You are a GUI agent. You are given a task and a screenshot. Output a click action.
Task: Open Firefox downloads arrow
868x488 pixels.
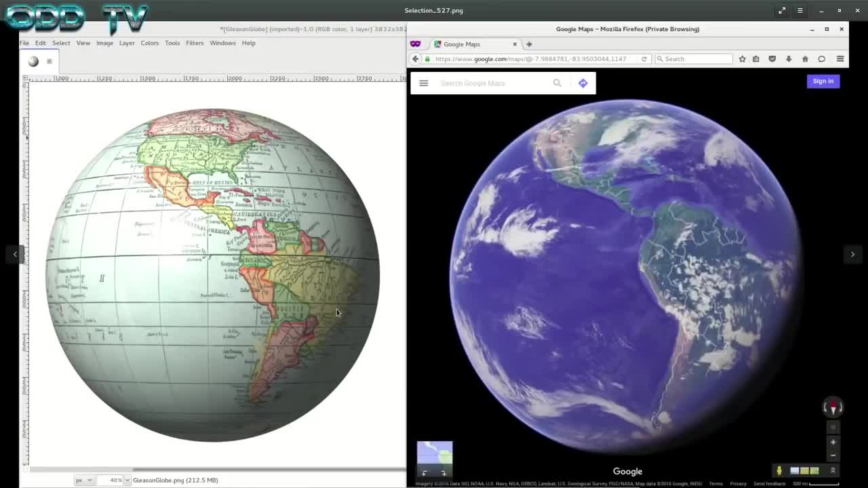tap(789, 59)
